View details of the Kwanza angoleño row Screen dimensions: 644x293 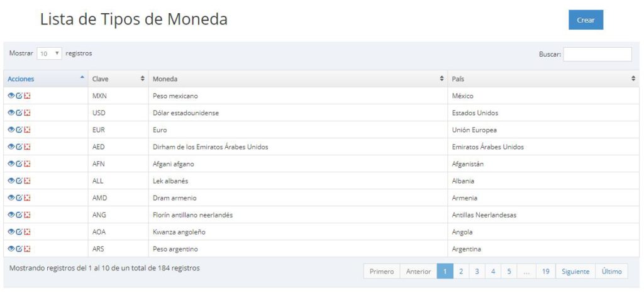11,231
